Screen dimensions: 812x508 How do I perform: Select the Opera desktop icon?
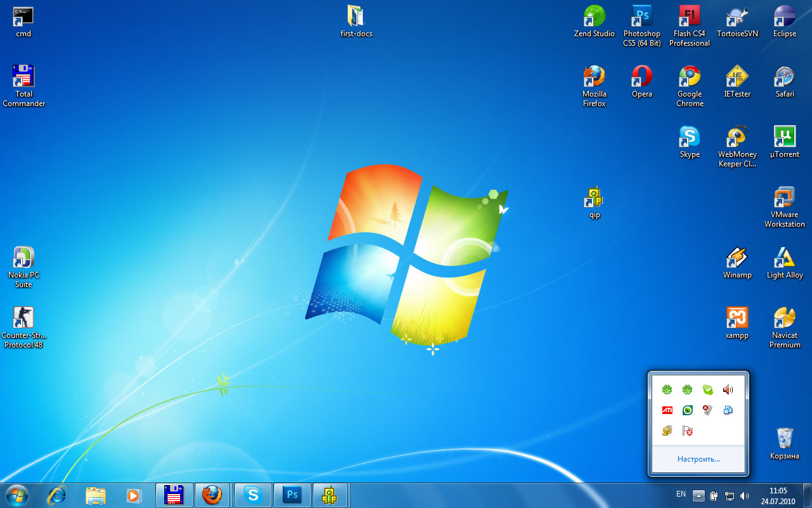click(642, 82)
